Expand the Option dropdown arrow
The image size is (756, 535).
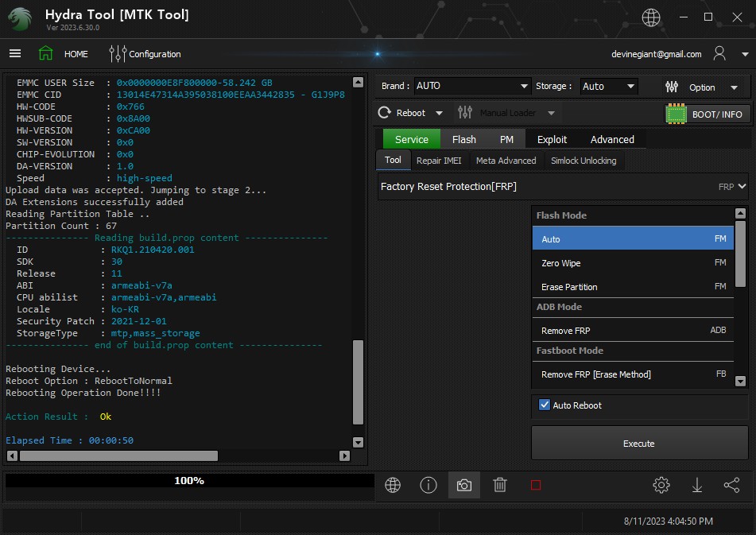[x=734, y=87]
